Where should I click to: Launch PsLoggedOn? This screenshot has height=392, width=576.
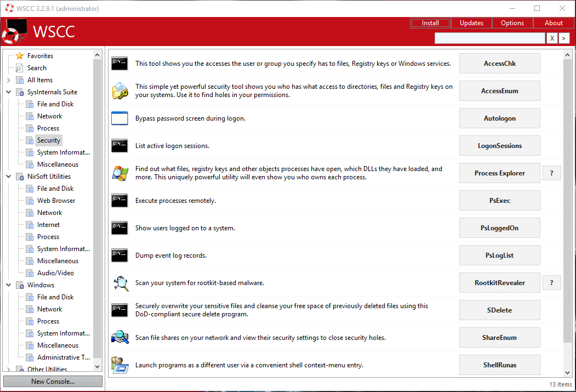(500, 228)
